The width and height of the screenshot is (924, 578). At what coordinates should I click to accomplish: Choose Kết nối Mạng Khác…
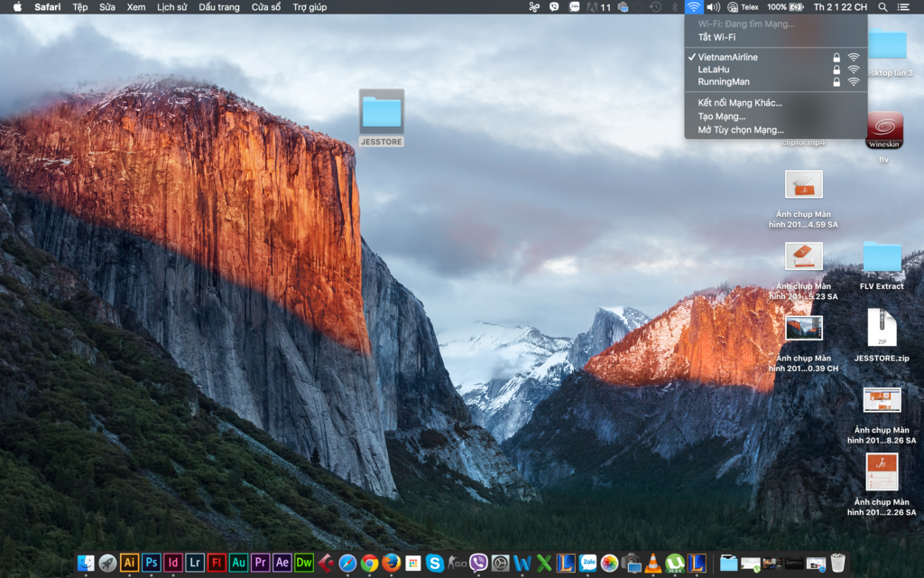(740, 103)
